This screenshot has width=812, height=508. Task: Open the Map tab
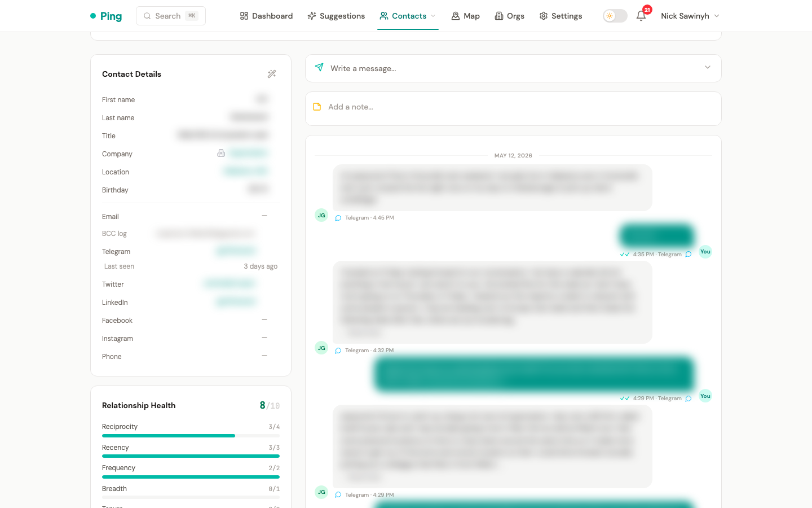pos(465,16)
